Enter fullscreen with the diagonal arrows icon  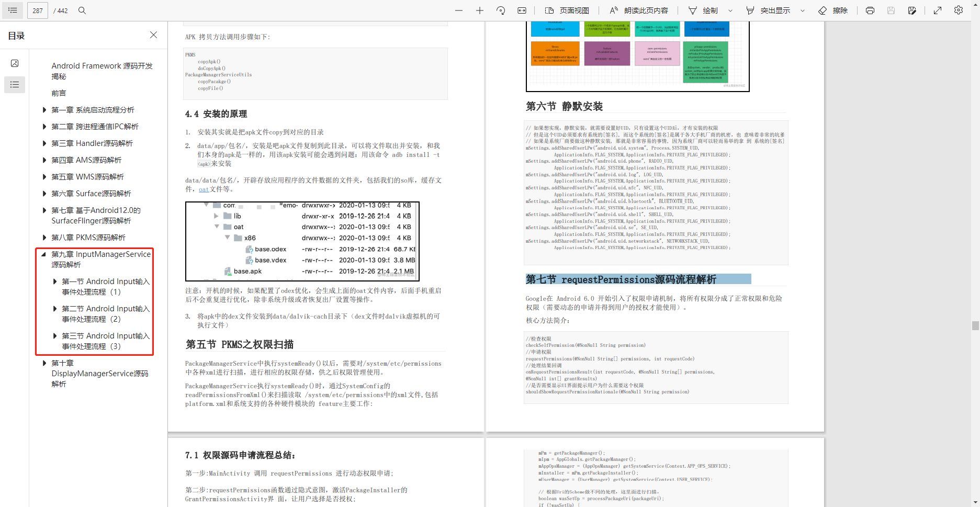click(x=937, y=10)
